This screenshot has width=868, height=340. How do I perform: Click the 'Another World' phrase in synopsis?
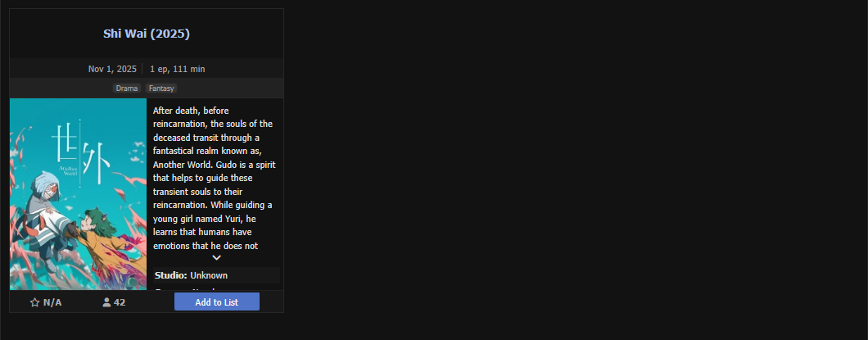tap(185, 164)
